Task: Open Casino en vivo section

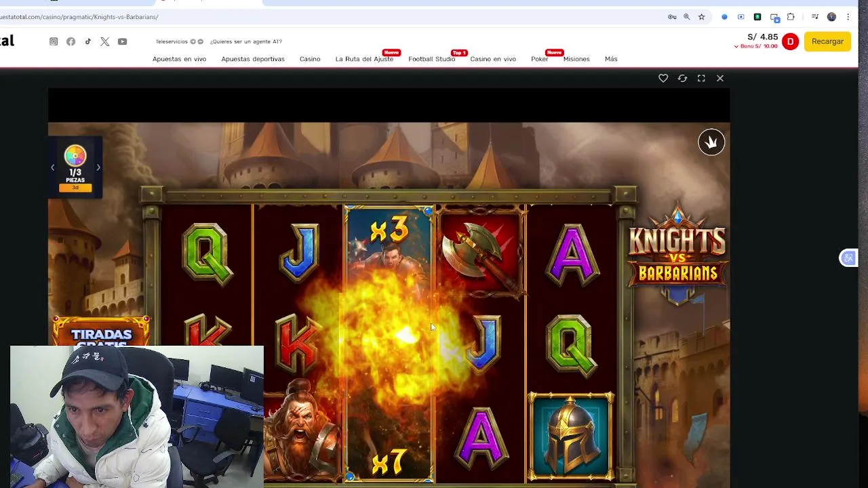Action: (493, 59)
